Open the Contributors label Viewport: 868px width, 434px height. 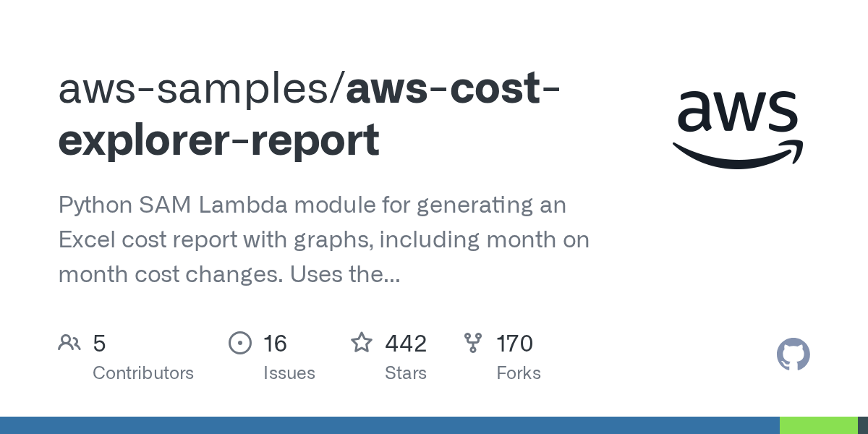coord(143,373)
